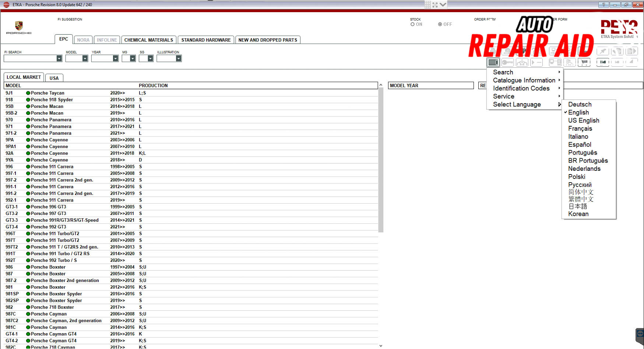Click the tree structure toolbar icon
The image size is (644, 349).
click(570, 62)
